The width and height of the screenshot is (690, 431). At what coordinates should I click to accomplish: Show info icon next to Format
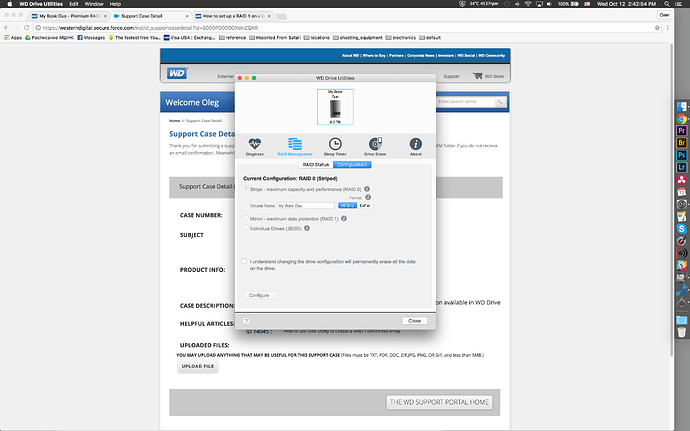(368, 197)
